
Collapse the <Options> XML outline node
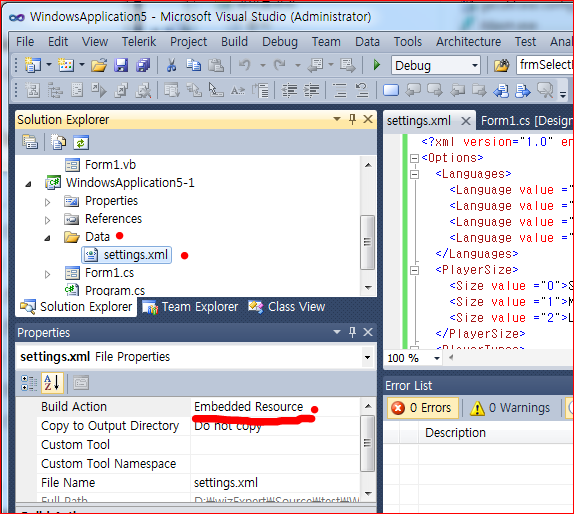click(414, 158)
